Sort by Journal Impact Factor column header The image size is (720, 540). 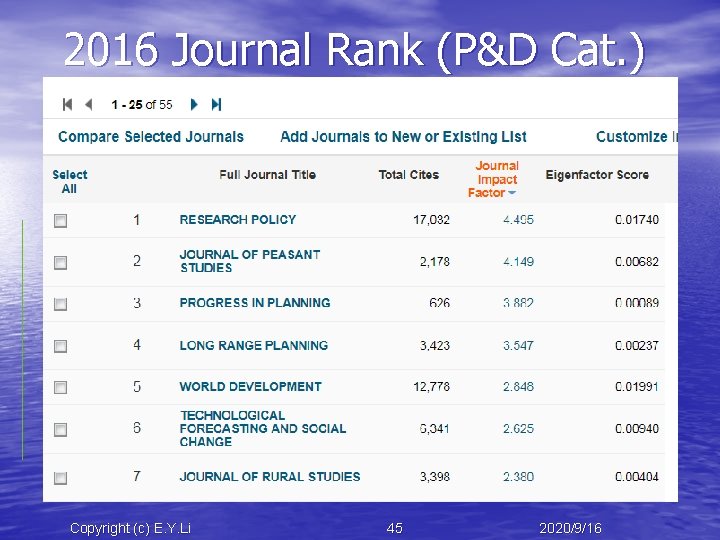click(x=494, y=180)
